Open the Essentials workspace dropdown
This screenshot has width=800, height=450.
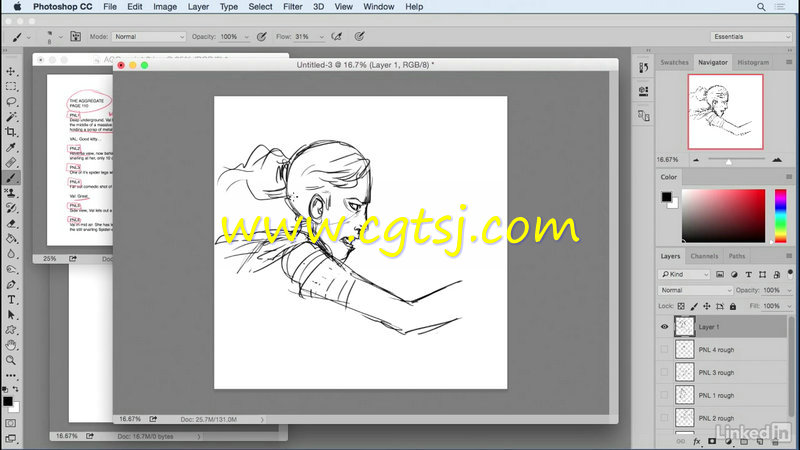751,37
